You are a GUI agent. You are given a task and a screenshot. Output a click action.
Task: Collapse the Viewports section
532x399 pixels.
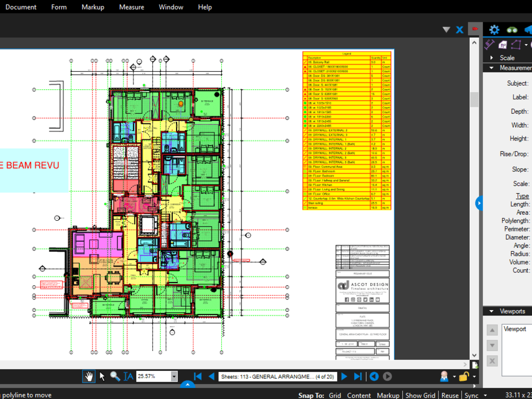click(x=491, y=311)
